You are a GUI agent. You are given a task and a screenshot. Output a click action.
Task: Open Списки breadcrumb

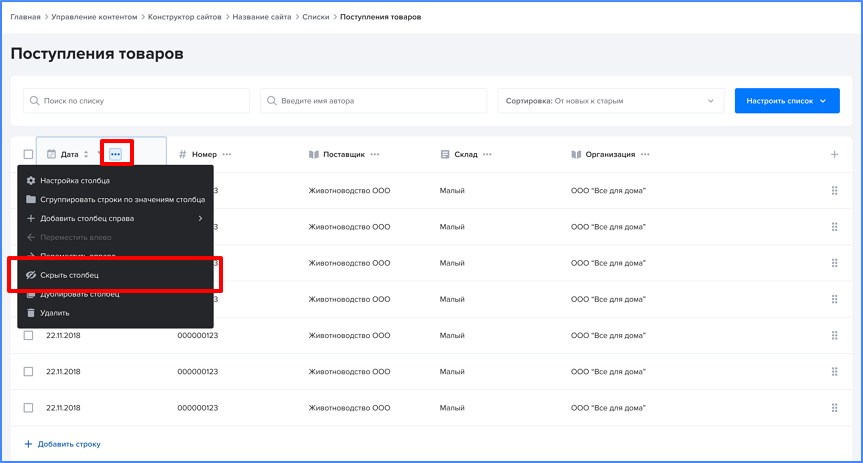click(x=315, y=17)
